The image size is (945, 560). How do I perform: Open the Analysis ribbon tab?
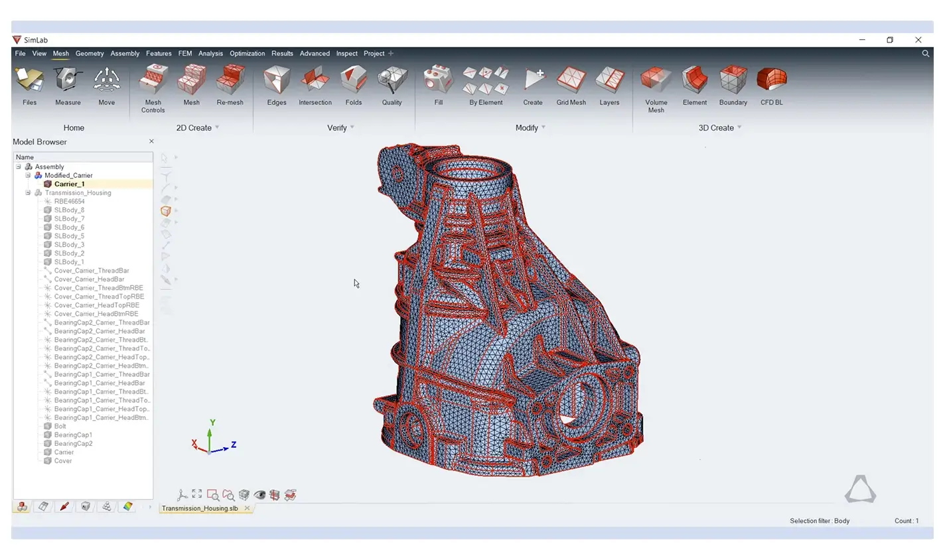coord(210,53)
